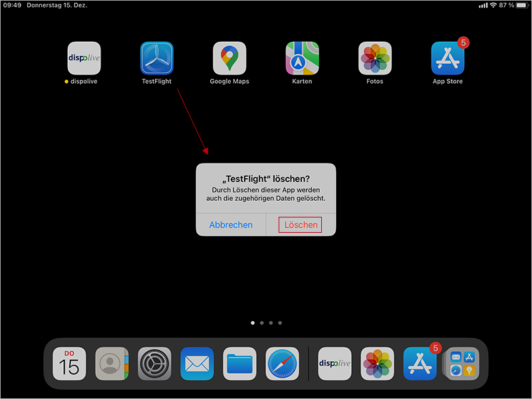Open App Store from dock recents

[x=420, y=363]
